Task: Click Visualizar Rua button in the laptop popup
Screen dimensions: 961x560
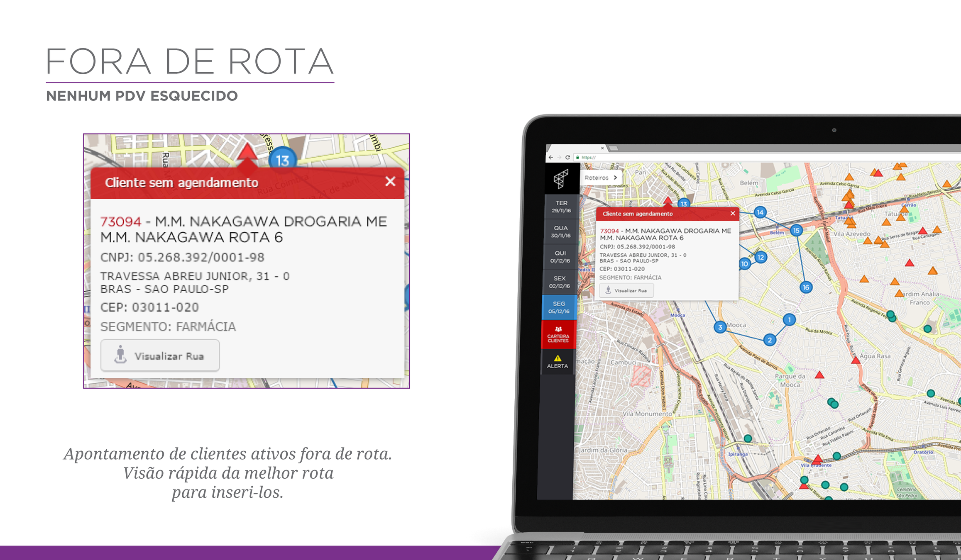Action: [x=626, y=290]
